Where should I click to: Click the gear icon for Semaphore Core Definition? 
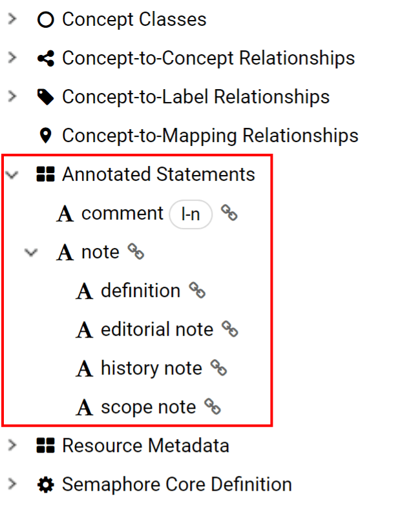pos(45,484)
